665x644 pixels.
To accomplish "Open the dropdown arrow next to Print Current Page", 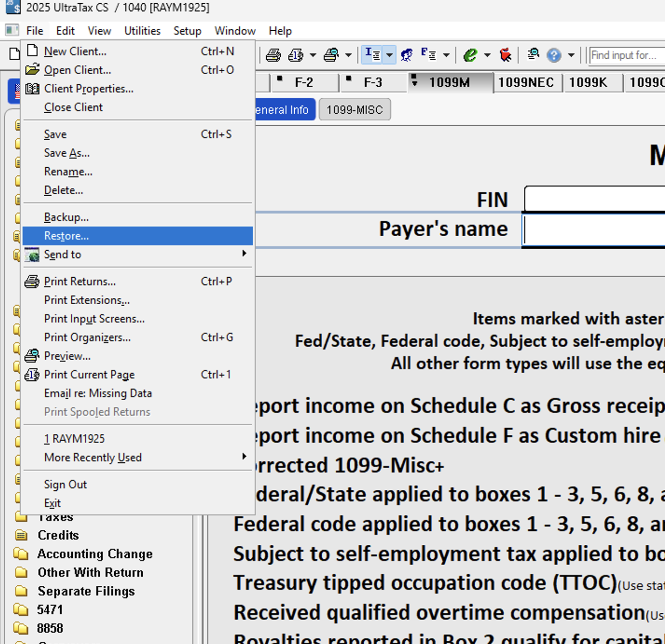I will pos(312,55).
